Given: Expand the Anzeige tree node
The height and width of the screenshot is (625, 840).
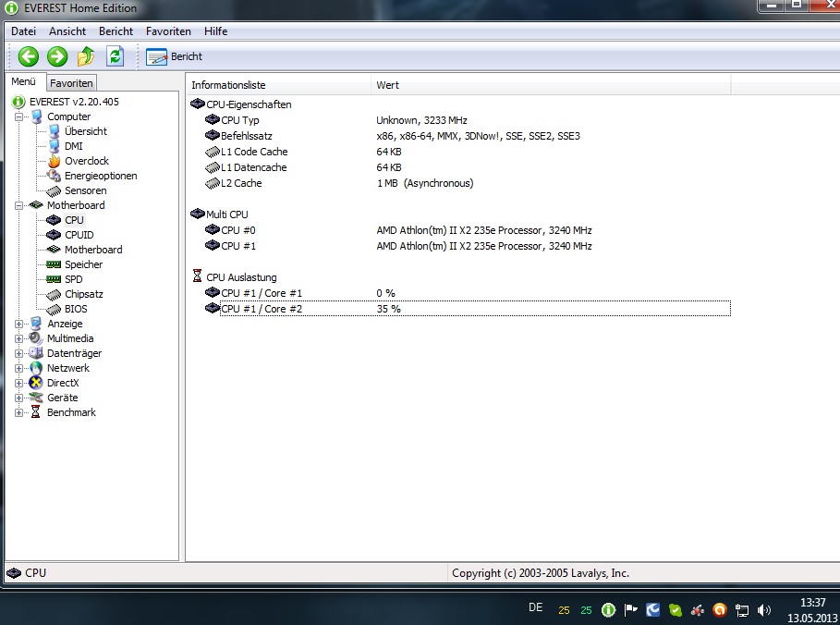Looking at the screenshot, I should (x=18, y=324).
